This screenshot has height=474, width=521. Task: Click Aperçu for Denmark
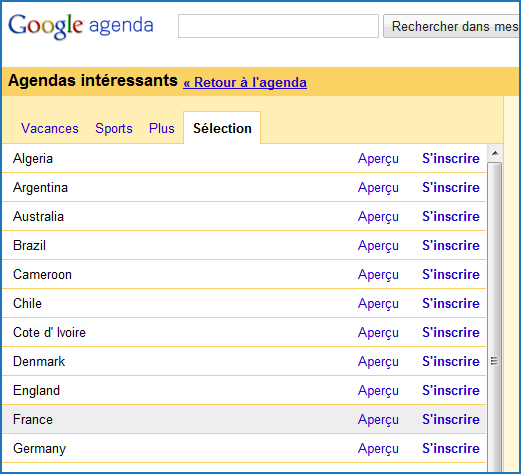[x=378, y=362]
